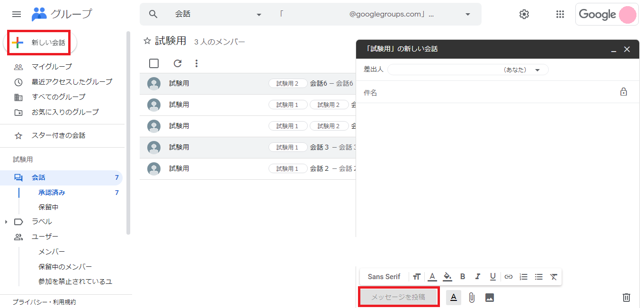Image resolution: width=644 pixels, height=308 pixels.
Task: Discard the draft with the trash icon
Action: (626, 297)
